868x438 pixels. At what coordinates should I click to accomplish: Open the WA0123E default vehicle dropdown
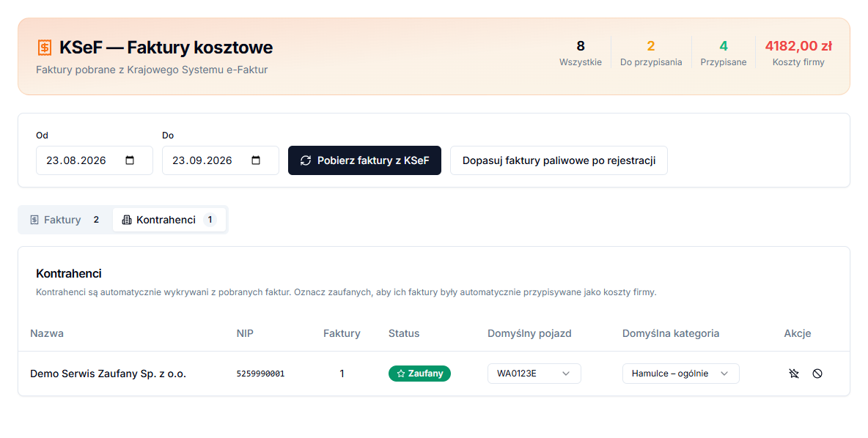534,374
